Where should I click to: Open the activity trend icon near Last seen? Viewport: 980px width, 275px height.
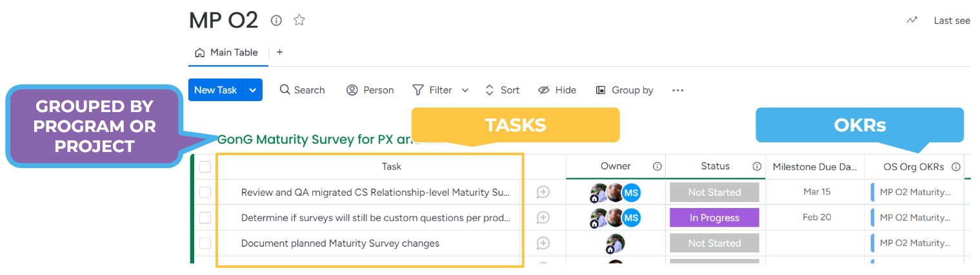coord(912,21)
